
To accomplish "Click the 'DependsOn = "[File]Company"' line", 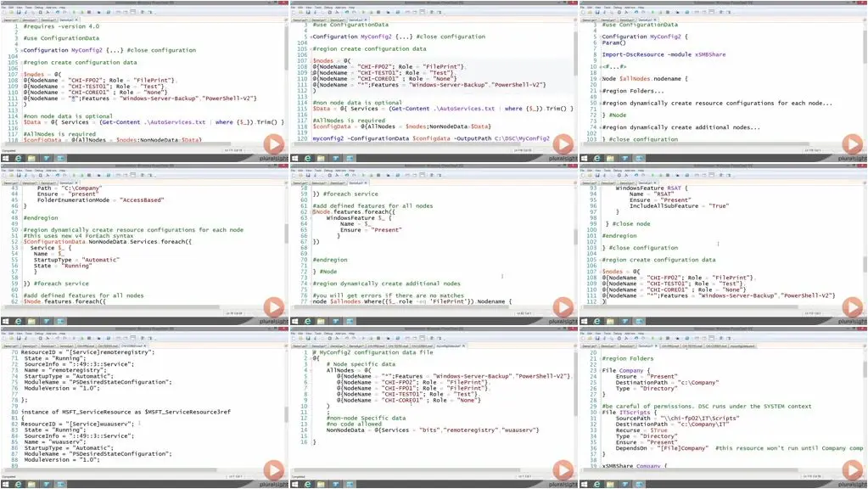I will pyautogui.click(x=662, y=448).
